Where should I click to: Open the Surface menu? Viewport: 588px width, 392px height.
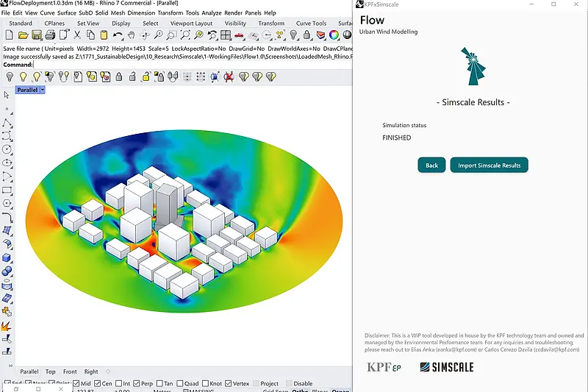coord(67,13)
